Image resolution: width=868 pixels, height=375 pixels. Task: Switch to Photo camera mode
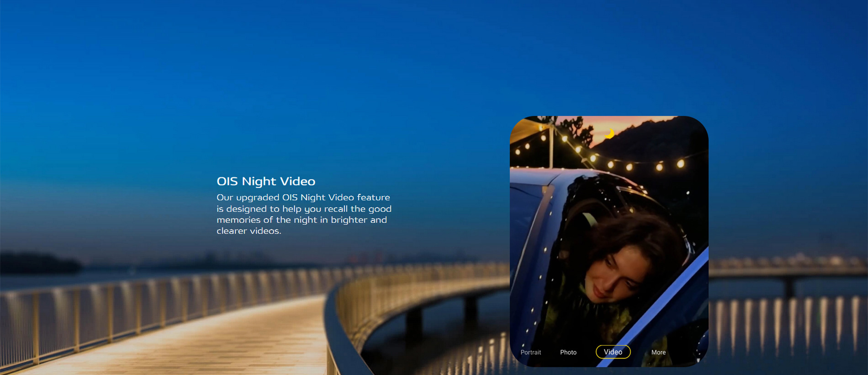pyautogui.click(x=568, y=352)
